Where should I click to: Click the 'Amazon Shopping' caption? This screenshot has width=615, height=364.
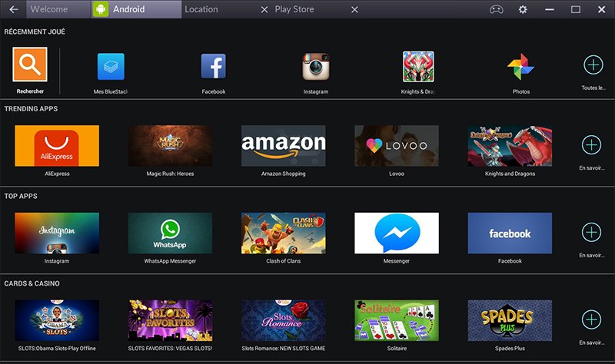point(283,174)
